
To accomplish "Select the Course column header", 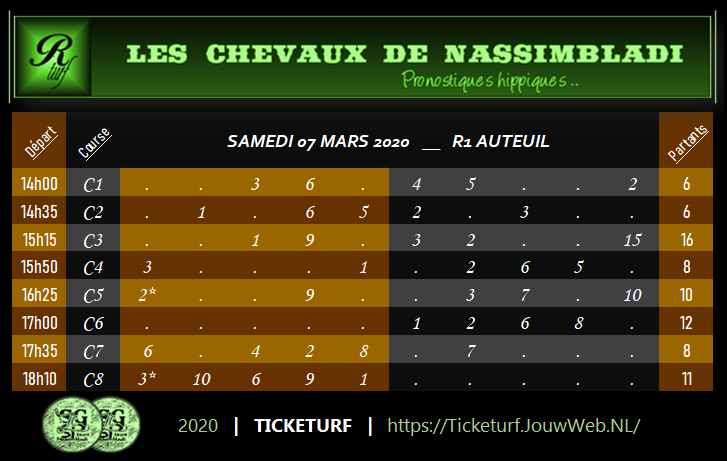I will [x=94, y=143].
